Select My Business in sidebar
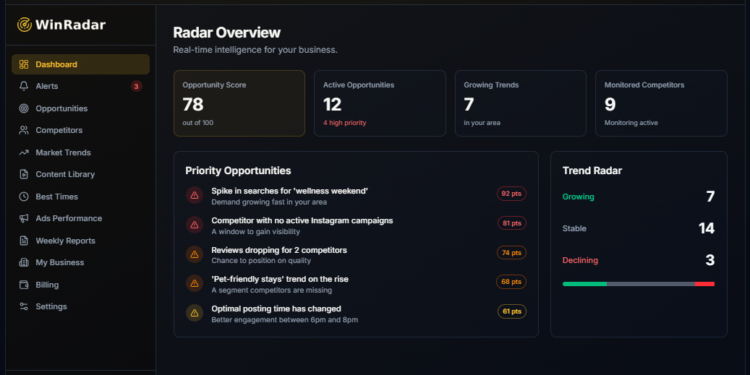The image size is (750, 375). click(x=80, y=262)
